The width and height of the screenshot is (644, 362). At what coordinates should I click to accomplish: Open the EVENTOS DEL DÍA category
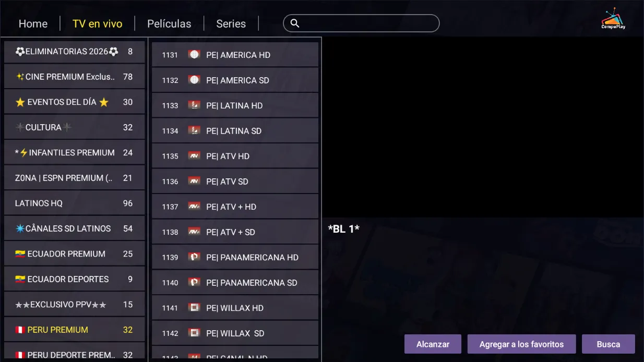click(74, 102)
